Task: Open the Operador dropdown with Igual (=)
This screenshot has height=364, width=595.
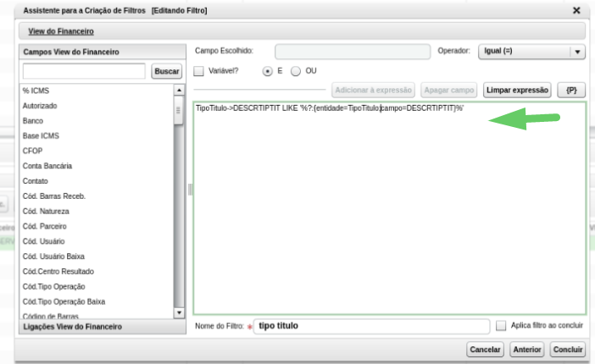Action: (531, 51)
